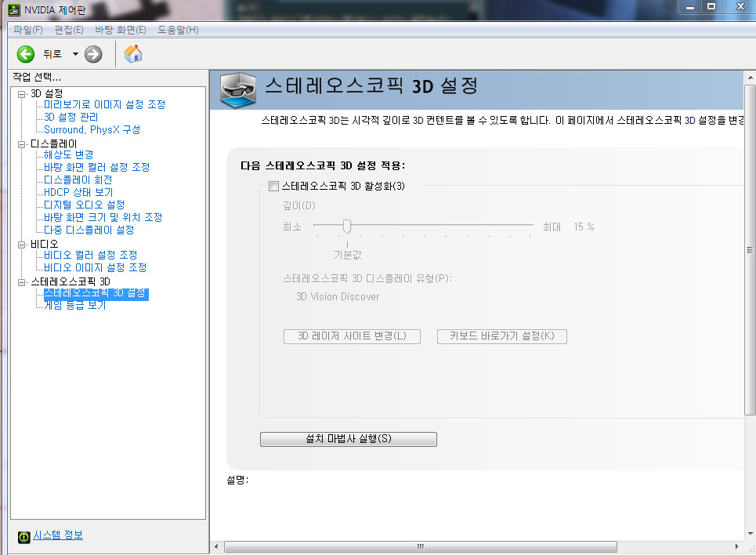Screen dimensions: 756x555
Task: Select Surround, PhysX 구성 item
Action: coord(92,130)
